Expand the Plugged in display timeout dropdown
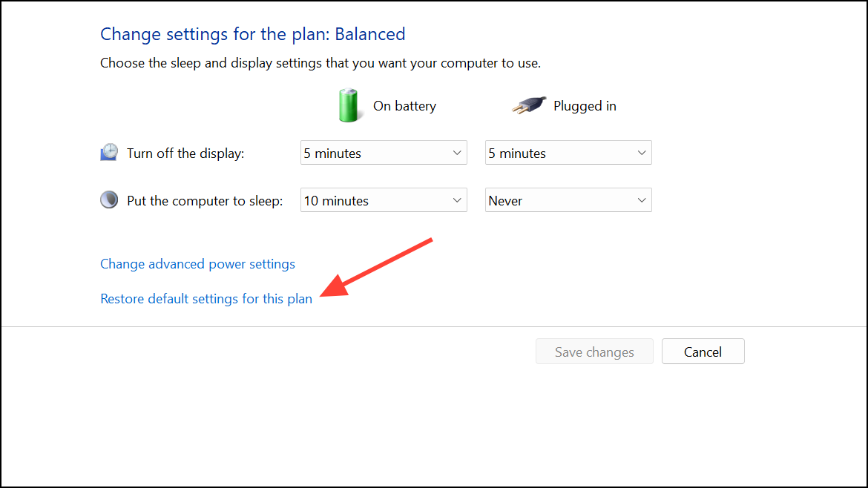The height and width of the screenshot is (488, 868). (568, 153)
